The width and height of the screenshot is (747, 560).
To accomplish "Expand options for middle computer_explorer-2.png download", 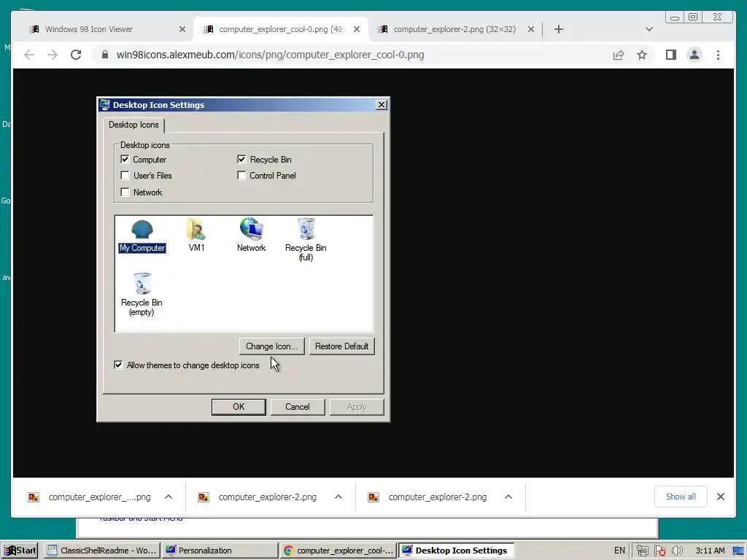I will [x=338, y=497].
